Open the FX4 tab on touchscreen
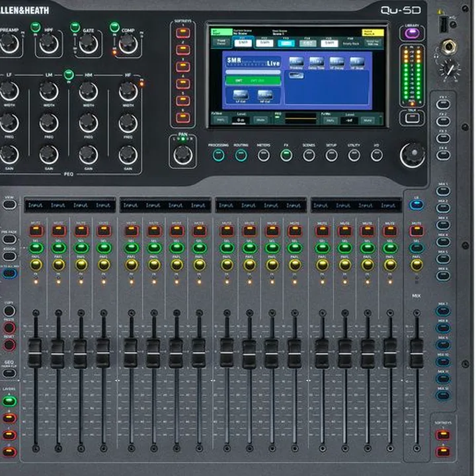The image size is (476, 476). (307, 42)
